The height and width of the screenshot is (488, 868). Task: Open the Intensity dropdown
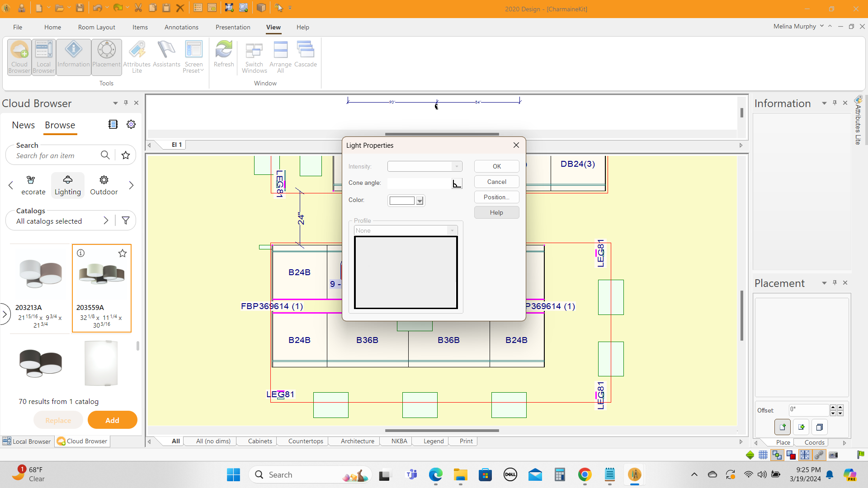(x=457, y=166)
